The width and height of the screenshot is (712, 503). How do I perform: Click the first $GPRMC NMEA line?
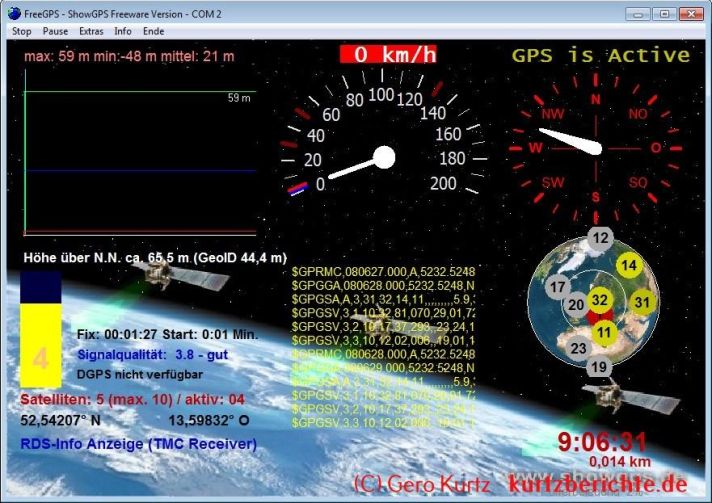pos(383,272)
